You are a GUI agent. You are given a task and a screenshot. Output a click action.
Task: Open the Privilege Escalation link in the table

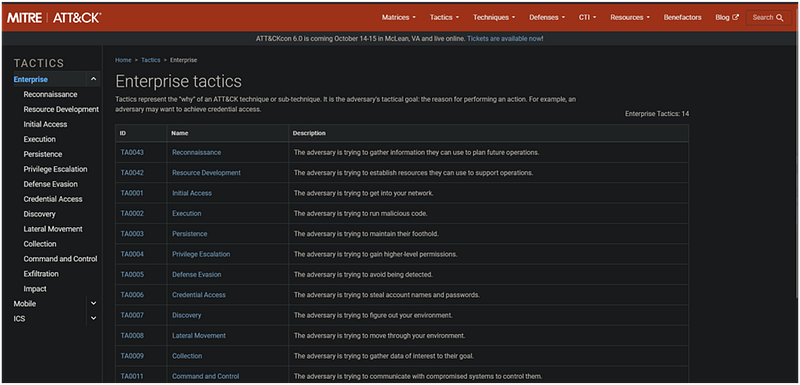201,254
